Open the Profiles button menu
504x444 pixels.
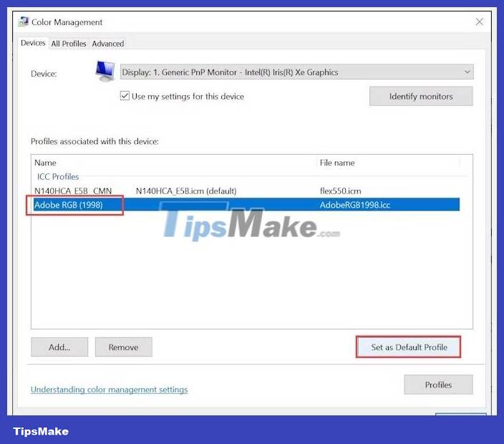[x=438, y=385]
